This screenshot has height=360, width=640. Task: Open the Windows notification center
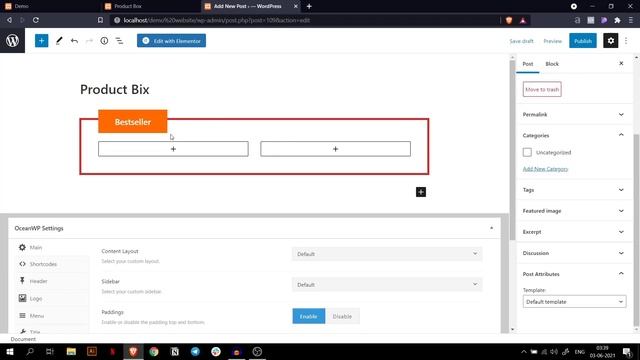click(x=627, y=351)
